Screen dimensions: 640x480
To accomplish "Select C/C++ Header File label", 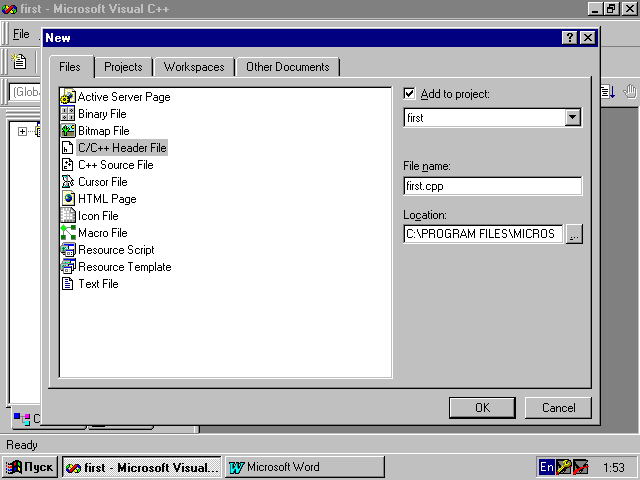I will coord(122,148).
